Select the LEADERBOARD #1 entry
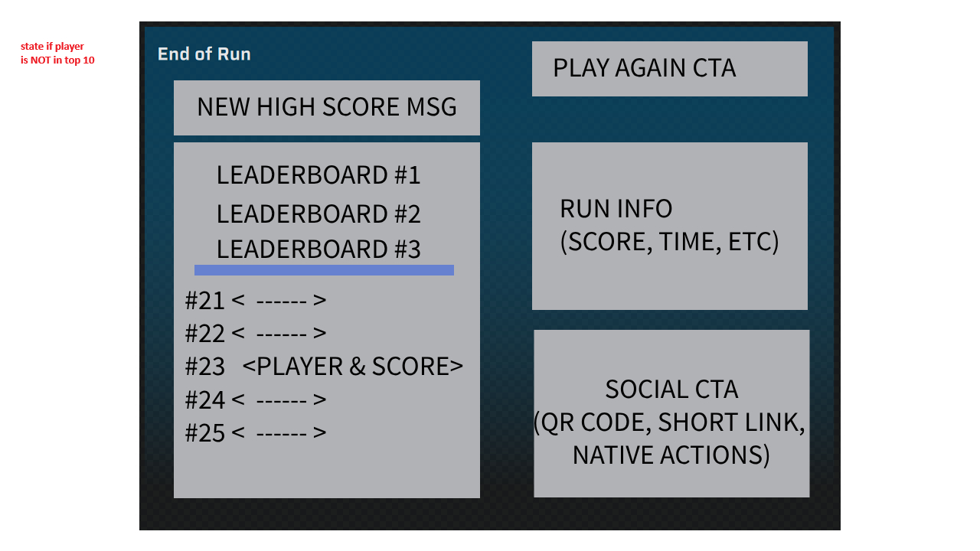Image resolution: width=980 pixels, height=551 pixels. [x=318, y=175]
